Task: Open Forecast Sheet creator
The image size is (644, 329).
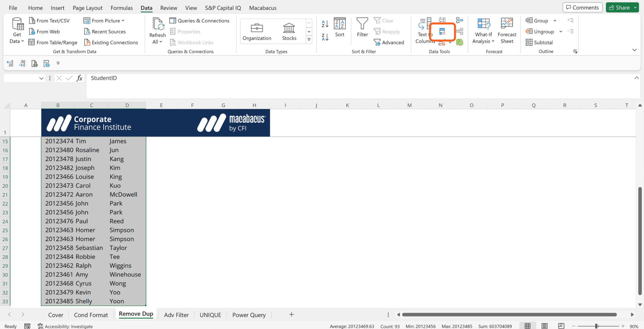Action: tap(507, 30)
